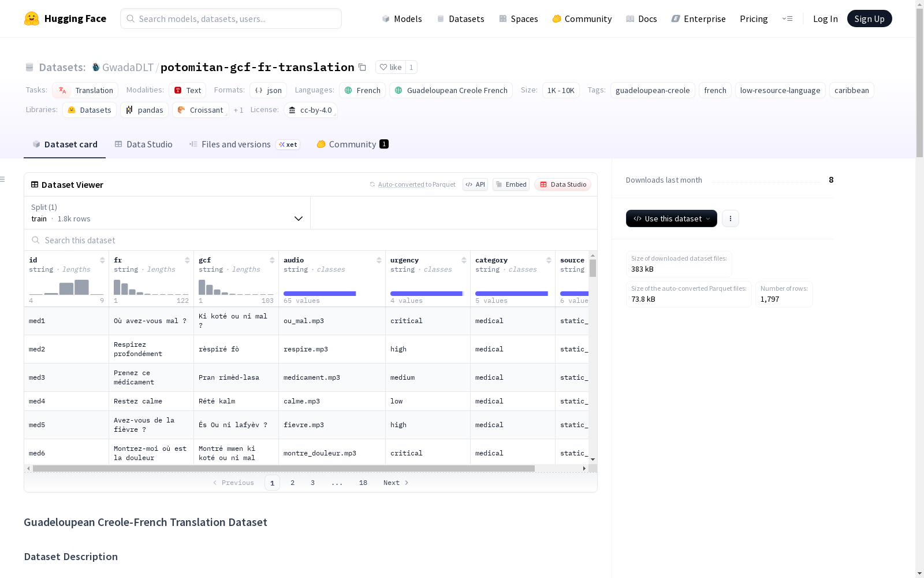Click the json format tag
Viewport: 924px width, 578px height.
(x=269, y=90)
